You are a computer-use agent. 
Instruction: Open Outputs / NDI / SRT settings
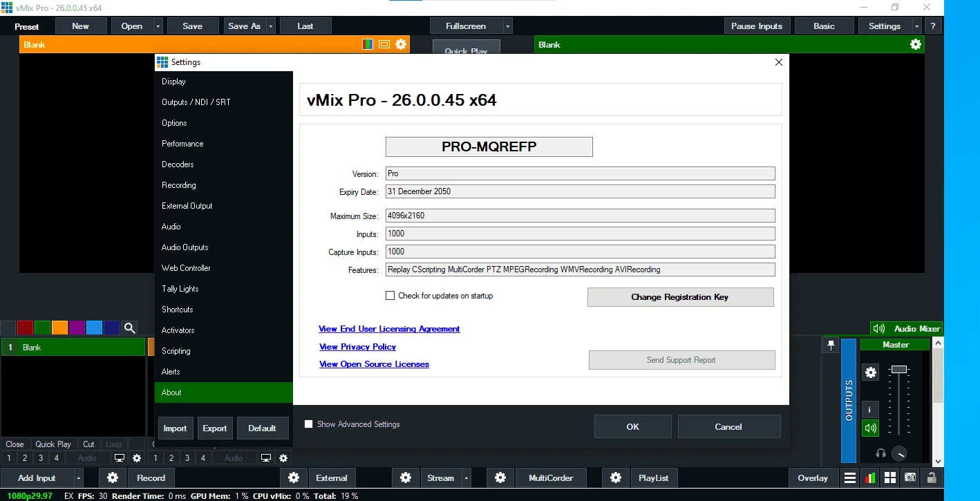click(224, 102)
